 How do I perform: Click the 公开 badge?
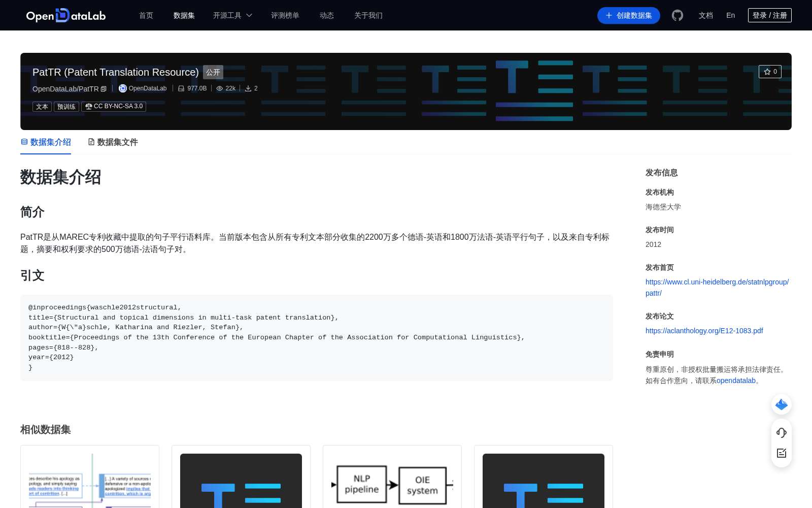point(213,72)
